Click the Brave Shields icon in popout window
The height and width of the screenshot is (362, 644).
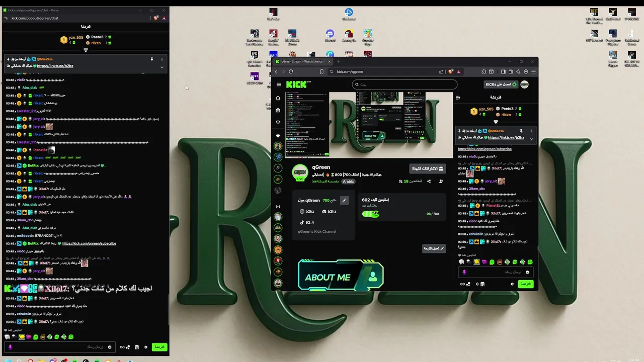(156, 18)
